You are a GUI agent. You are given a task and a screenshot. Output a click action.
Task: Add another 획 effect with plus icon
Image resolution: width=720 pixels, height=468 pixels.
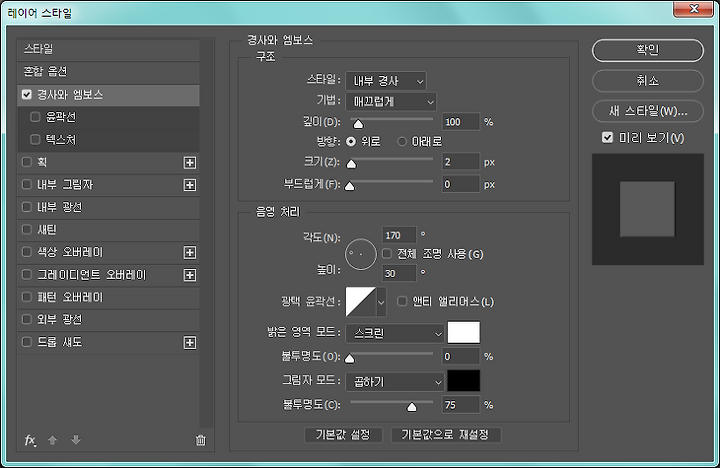coord(190,163)
